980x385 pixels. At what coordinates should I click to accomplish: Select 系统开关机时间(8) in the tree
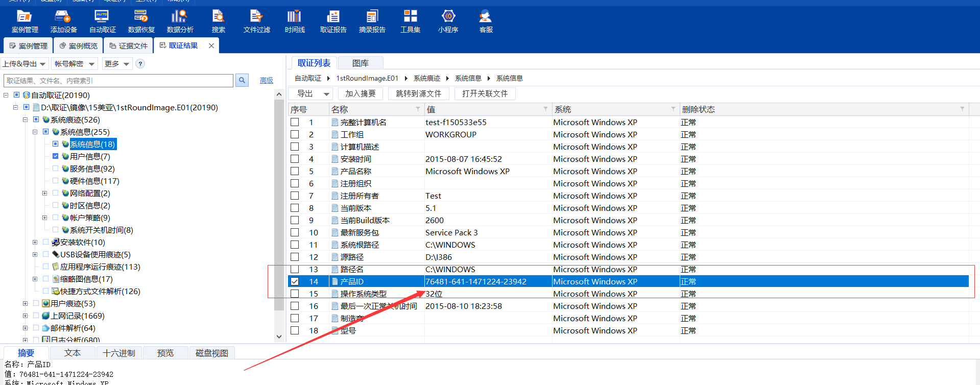101,230
